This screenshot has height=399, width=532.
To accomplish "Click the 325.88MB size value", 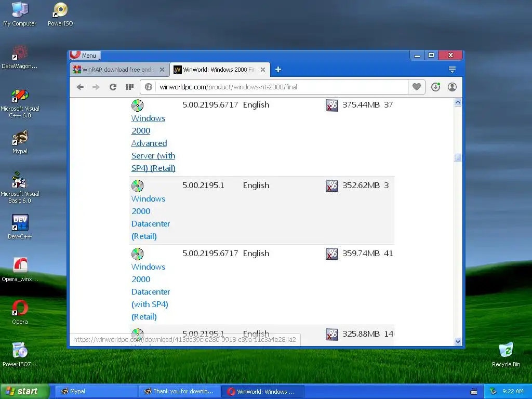I will point(361,334).
